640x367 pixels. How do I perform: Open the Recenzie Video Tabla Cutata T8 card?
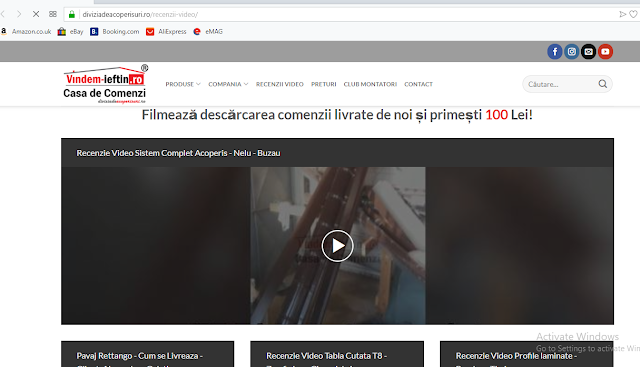click(x=337, y=354)
